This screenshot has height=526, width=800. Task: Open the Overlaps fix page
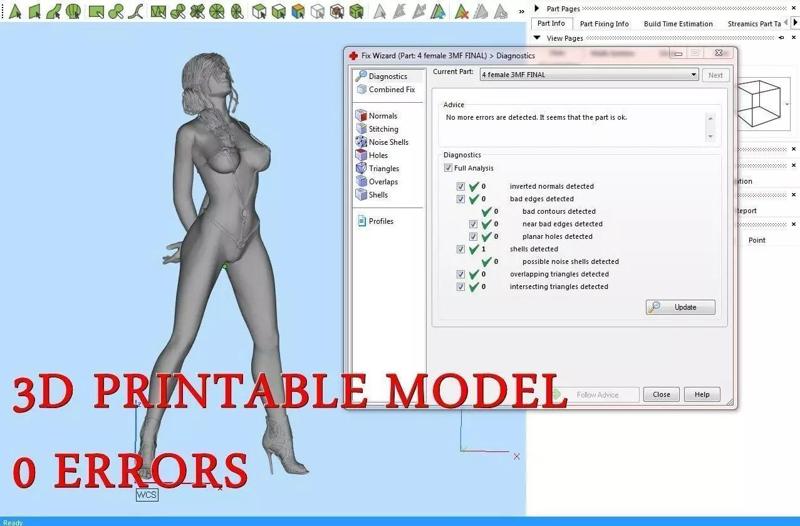click(x=377, y=182)
